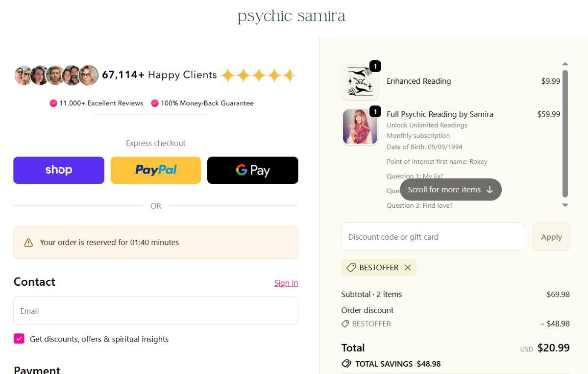Click the total savings tag icon
588x374 pixels.
346,364
